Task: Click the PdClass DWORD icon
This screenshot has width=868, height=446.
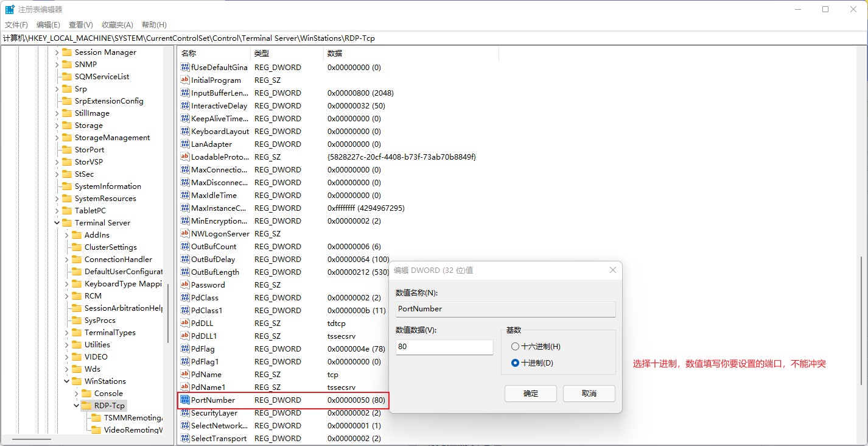Action: coord(185,298)
